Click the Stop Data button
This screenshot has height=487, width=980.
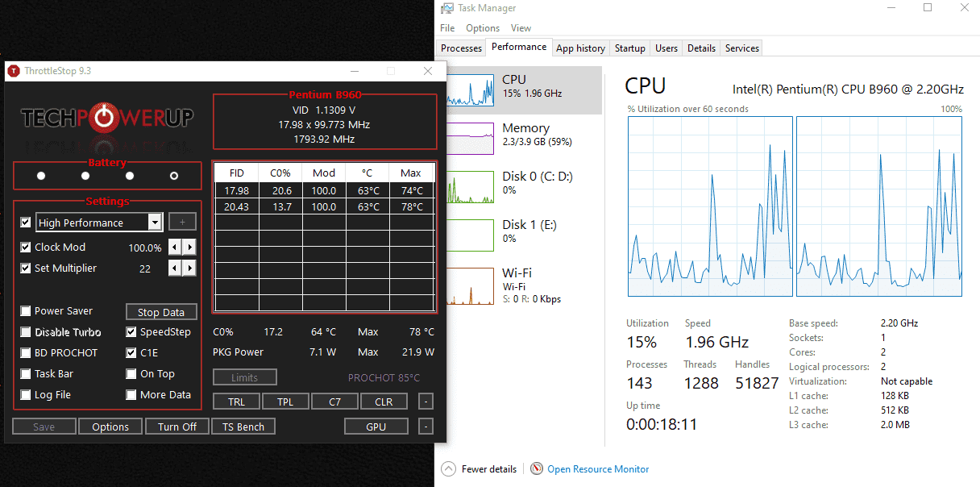[161, 312]
